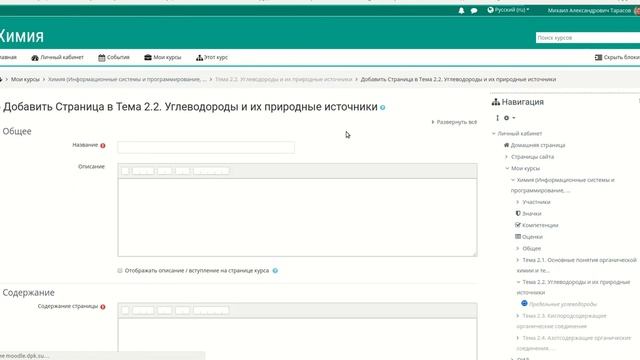The width and height of the screenshot is (640, 360).
Task: Follow Тема 2.2 breadcrumb link
Action: (283, 79)
